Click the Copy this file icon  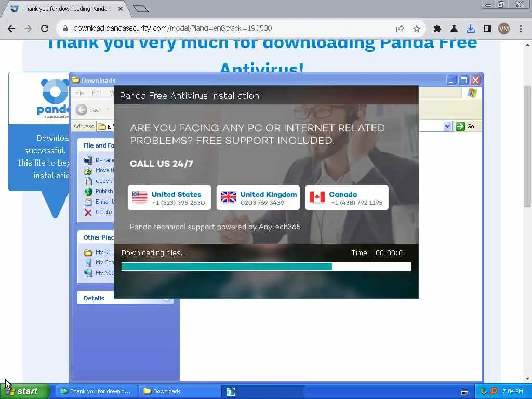click(88, 181)
